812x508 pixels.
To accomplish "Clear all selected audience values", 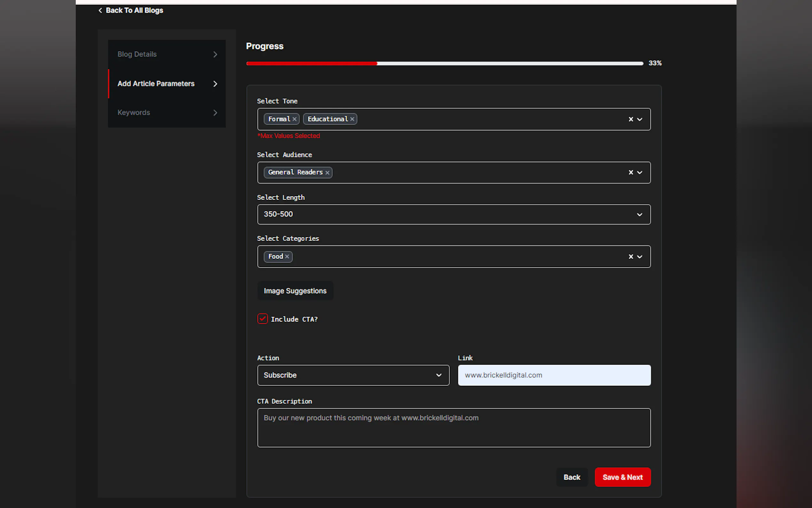I will (x=631, y=172).
